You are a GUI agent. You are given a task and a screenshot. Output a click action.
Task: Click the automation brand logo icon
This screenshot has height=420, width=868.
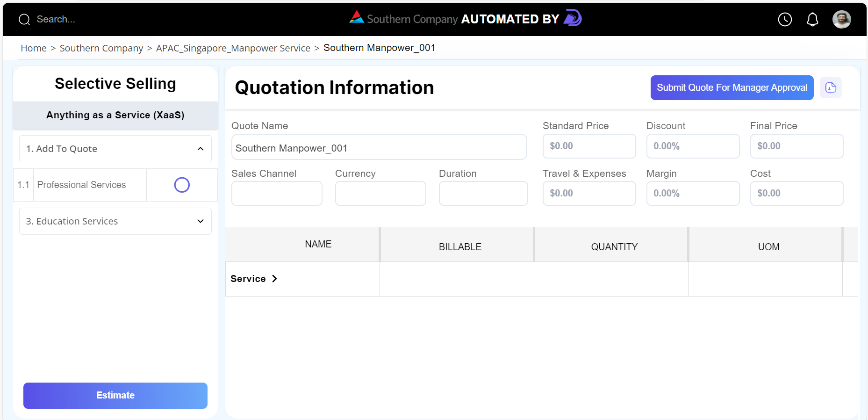coord(573,18)
